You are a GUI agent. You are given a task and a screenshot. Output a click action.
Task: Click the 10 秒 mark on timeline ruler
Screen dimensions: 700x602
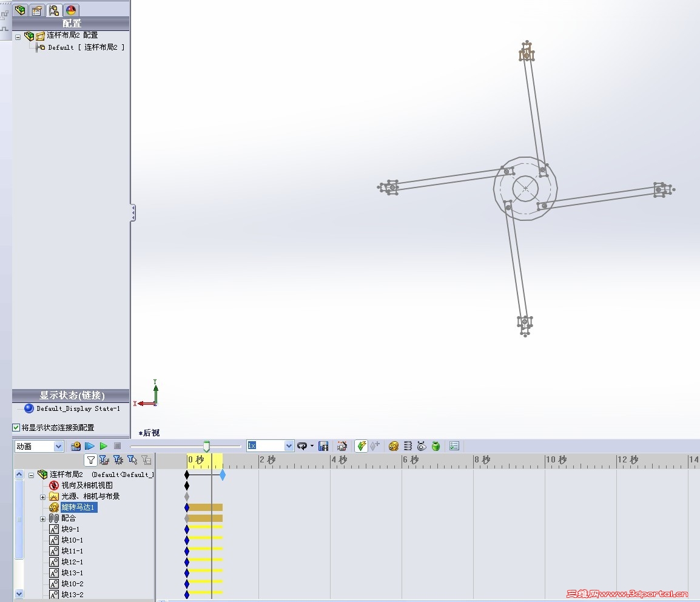[556, 459]
